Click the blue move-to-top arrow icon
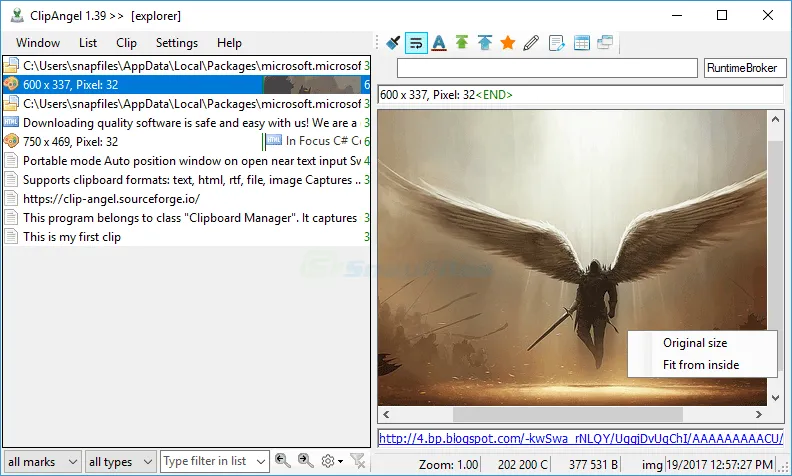 click(485, 42)
